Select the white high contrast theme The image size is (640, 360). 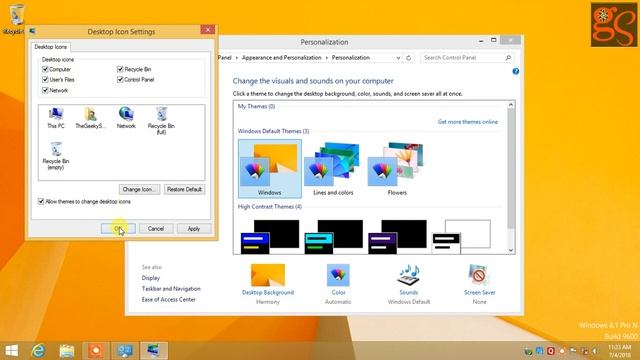point(461,237)
